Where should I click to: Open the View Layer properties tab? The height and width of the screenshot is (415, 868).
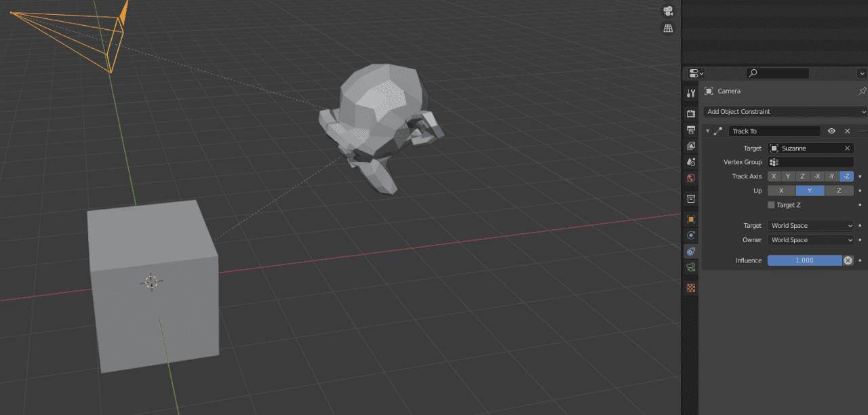pos(690,145)
